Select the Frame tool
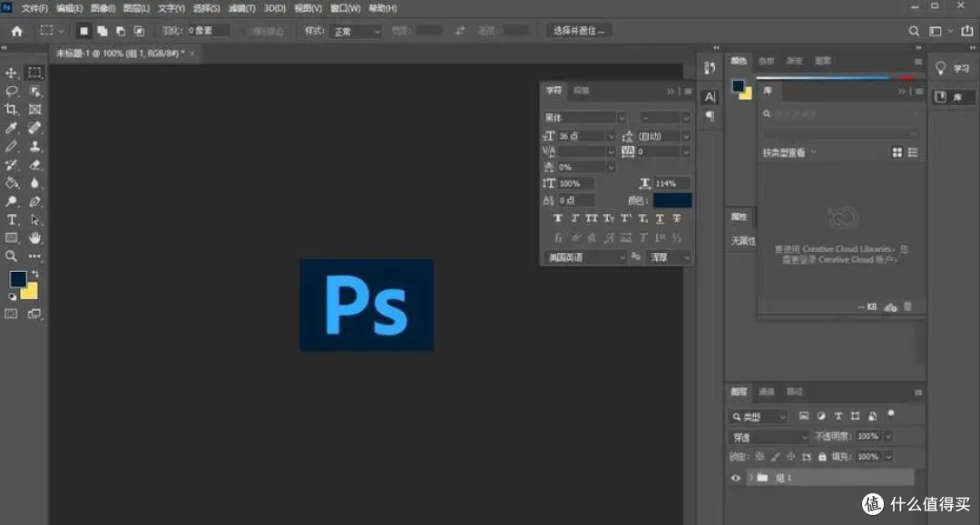980x525 pixels. pos(34,110)
